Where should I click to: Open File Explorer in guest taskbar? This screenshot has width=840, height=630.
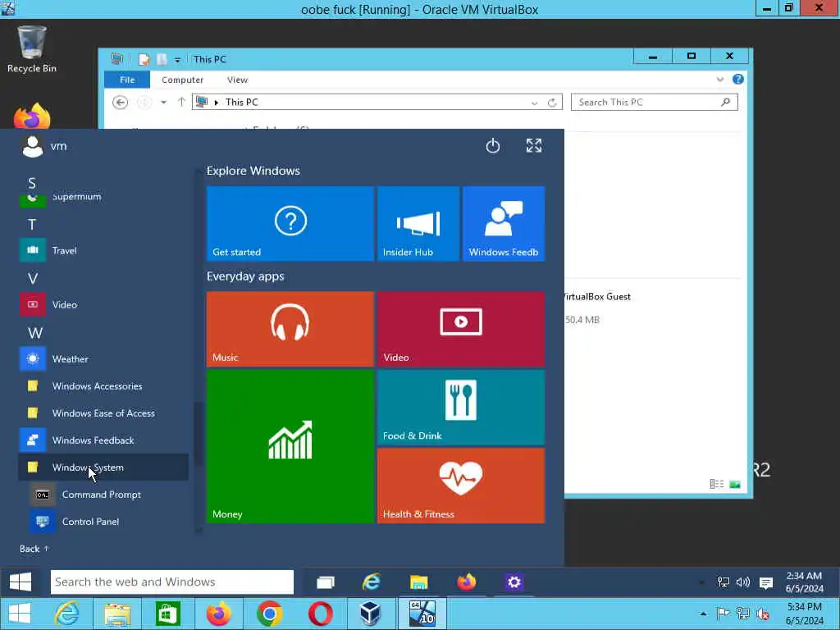[x=418, y=582]
